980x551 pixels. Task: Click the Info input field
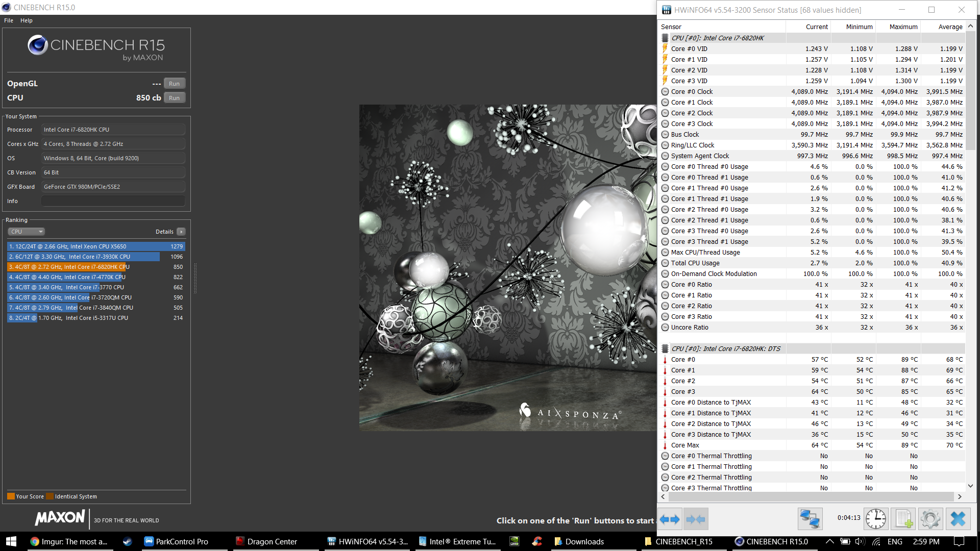click(x=113, y=201)
